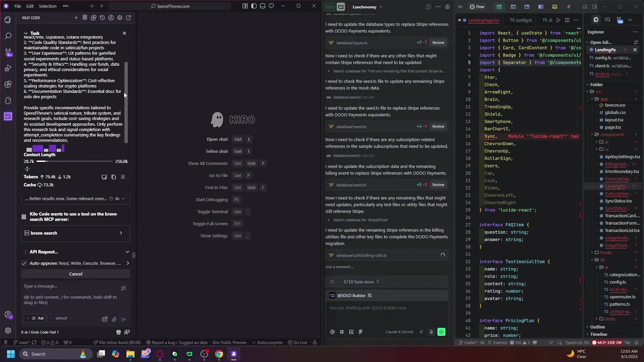Click the Context Length progress bar
The image size is (644, 362).
point(74,161)
